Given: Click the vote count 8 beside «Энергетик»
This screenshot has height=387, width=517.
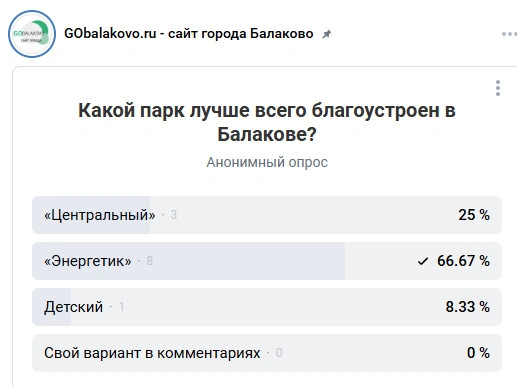Looking at the screenshot, I should point(150,261).
